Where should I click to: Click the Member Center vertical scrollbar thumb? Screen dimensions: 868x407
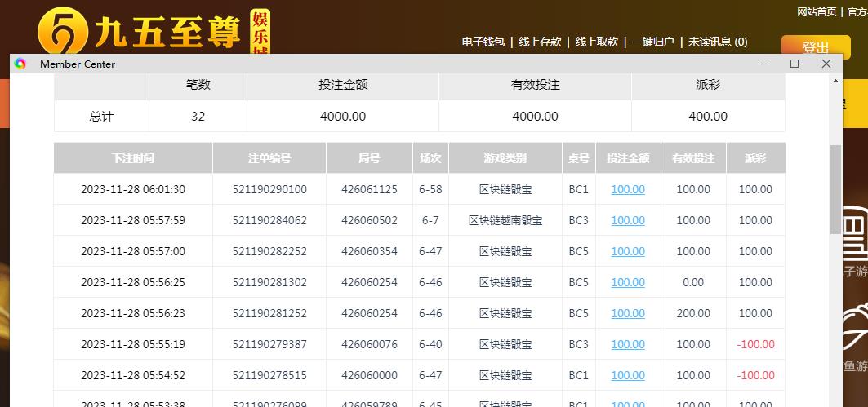835,189
